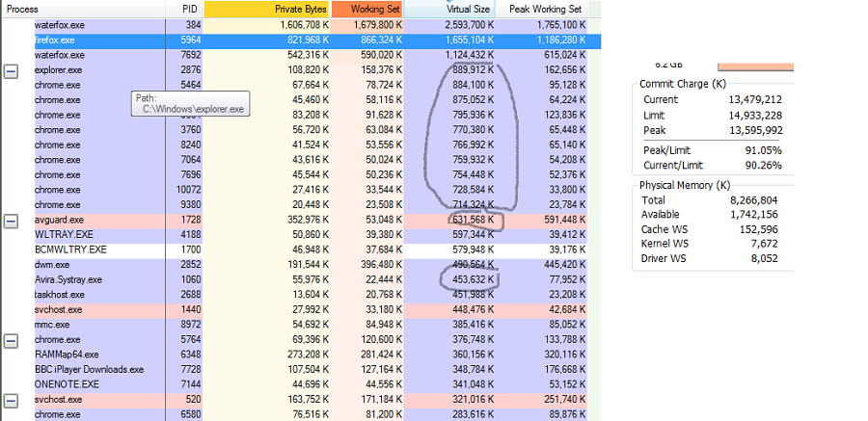
Task: Click the 1,679,800 K working set value
Action: pyautogui.click(x=377, y=25)
